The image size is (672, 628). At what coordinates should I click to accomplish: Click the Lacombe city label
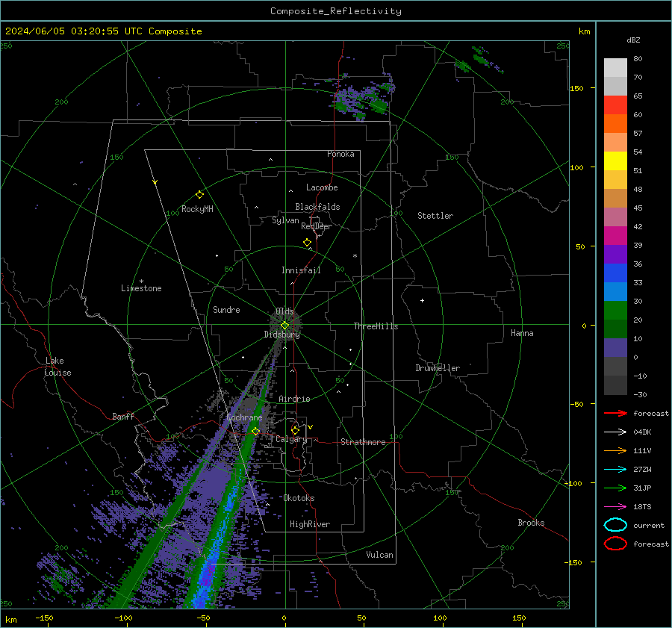tap(322, 187)
